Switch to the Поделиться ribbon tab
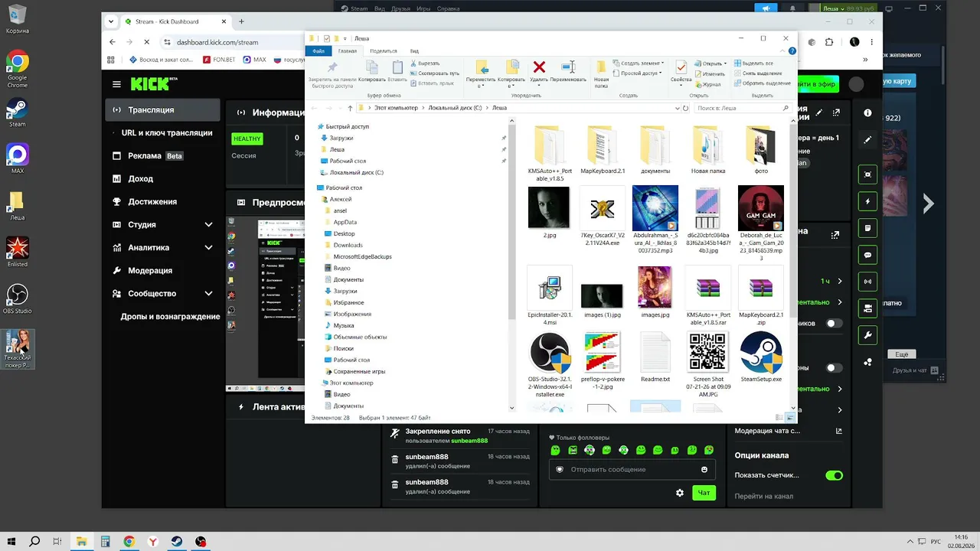Screen dimensions: 980x551 coord(383,51)
